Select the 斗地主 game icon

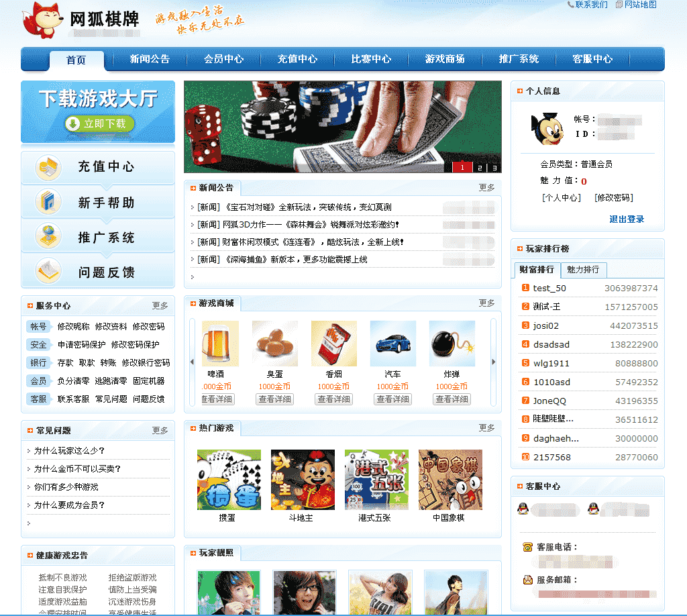[303, 480]
